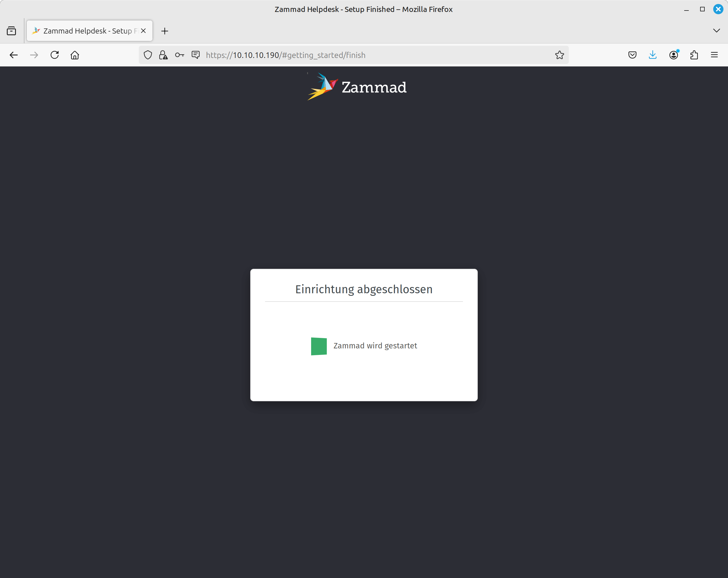
Task: Save page to Pocket
Action: pyautogui.click(x=632, y=55)
